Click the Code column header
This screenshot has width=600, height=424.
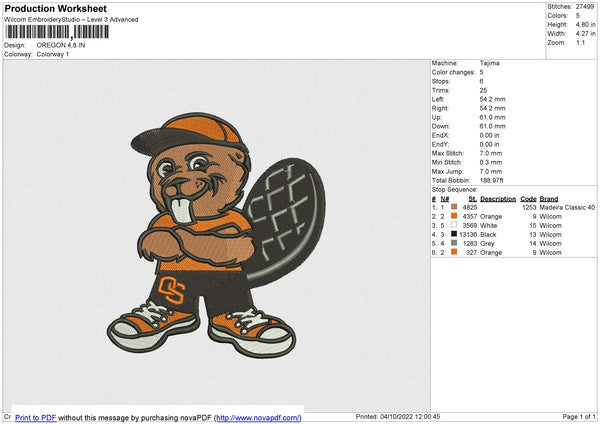529,198
